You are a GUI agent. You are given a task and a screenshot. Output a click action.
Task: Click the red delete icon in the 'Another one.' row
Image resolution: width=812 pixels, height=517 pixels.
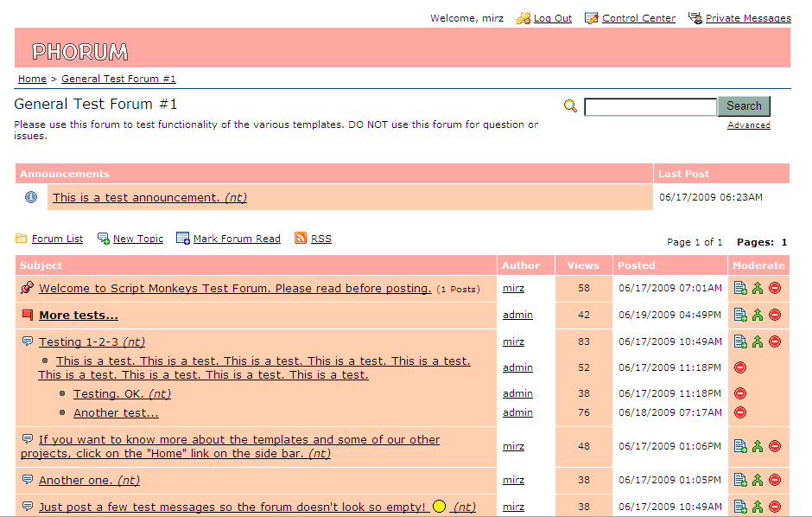pos(775,480)
